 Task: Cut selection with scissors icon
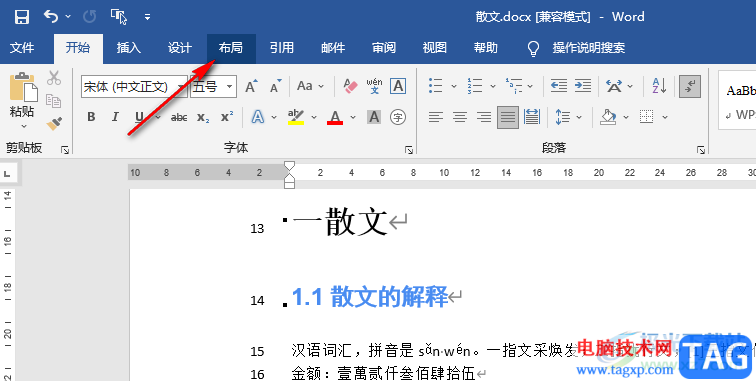point(54,78)
